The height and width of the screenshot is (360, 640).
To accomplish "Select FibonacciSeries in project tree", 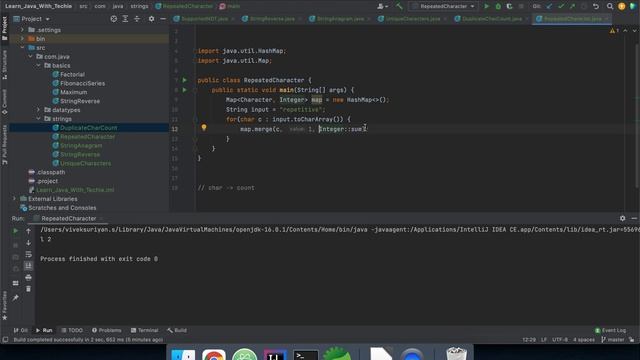I will click(x=82, y=83).
